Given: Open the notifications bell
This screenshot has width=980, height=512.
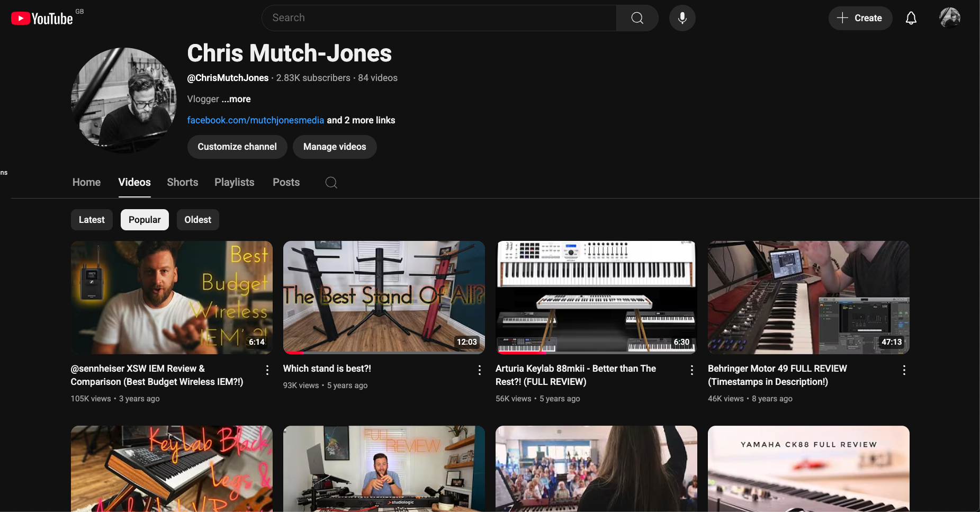Looking at the screenshot, I should (911, 18).
